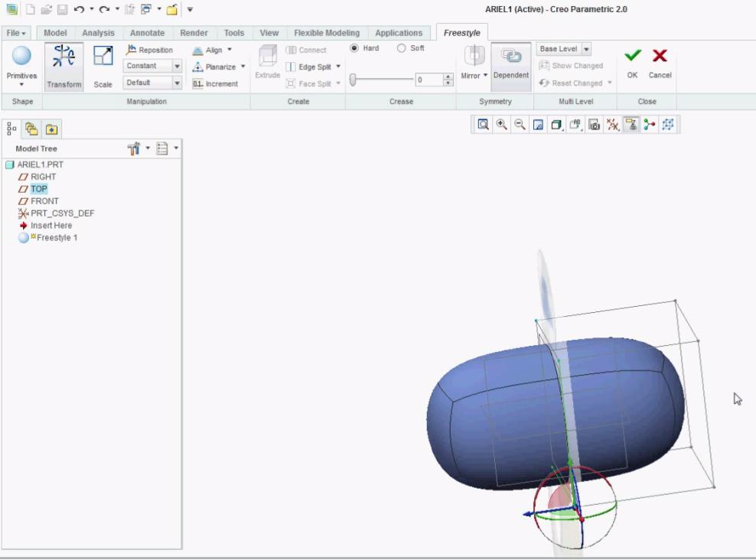Select the Hard crease radio button
The image size is (756, 560).
coord(354,48)
